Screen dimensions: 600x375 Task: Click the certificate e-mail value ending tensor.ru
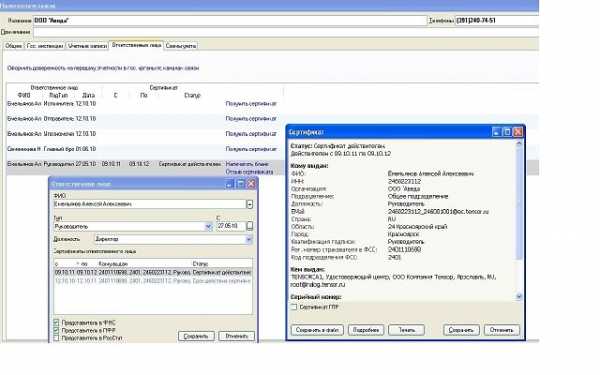(x=438, y=212)
